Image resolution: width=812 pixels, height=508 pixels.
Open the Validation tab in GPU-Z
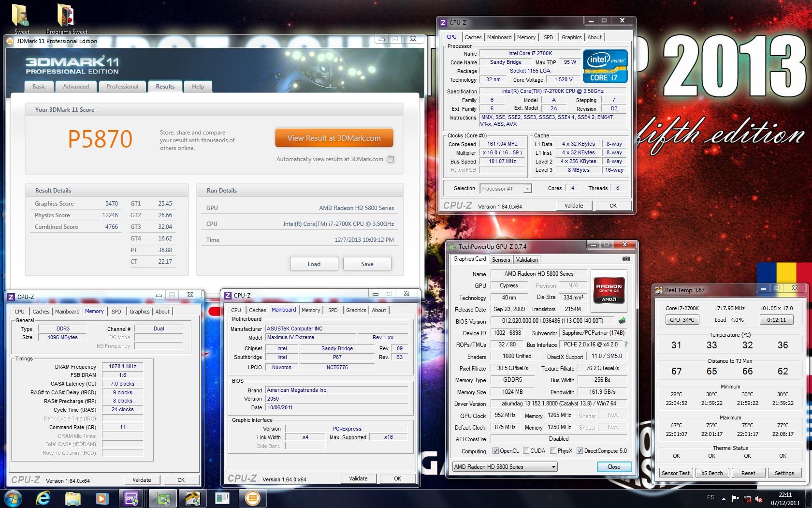point(527,260)
